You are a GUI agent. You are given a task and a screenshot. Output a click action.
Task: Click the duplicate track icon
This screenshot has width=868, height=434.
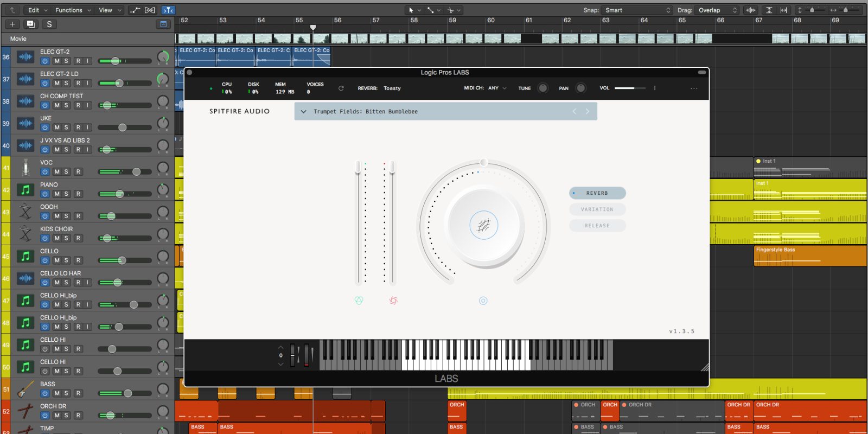[31, 24]
